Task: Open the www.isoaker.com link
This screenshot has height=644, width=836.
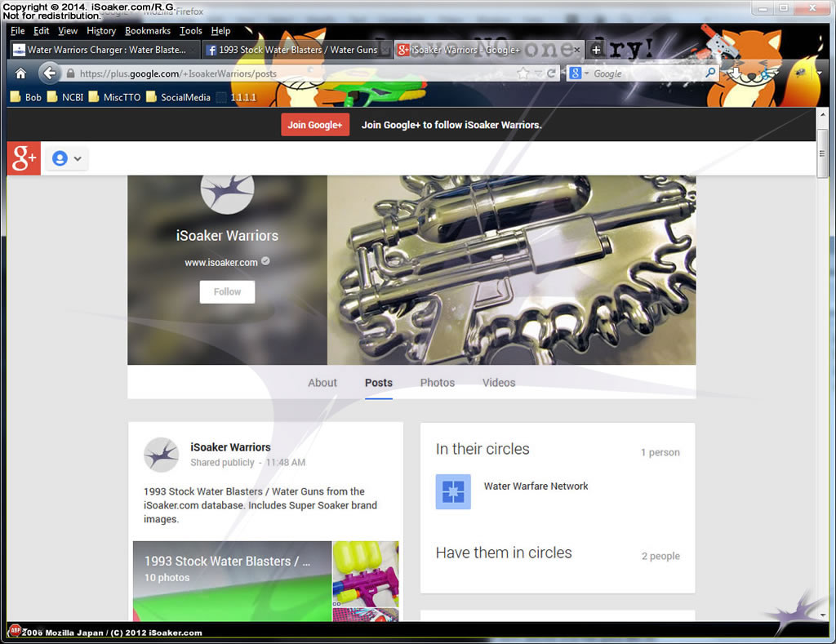Action: [220, 262]
